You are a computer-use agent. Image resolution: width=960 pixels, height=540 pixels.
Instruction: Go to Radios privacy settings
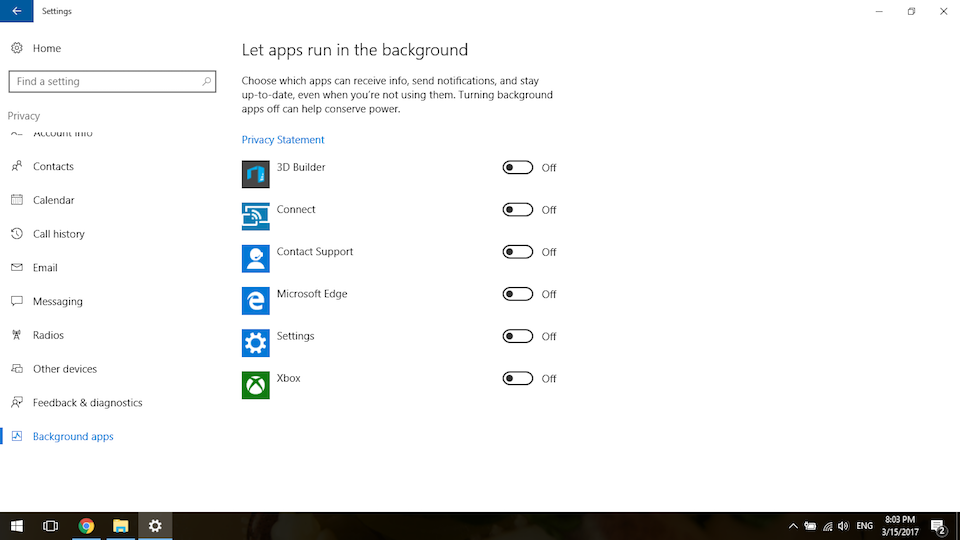48,335
